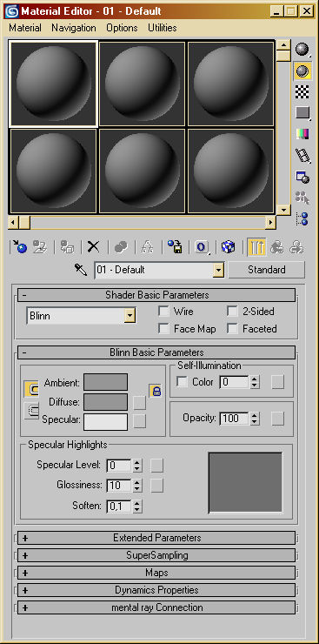The image size is (319, 644).
Task: Click Put Material to Scene icon
Action: (x=40, y=247)
